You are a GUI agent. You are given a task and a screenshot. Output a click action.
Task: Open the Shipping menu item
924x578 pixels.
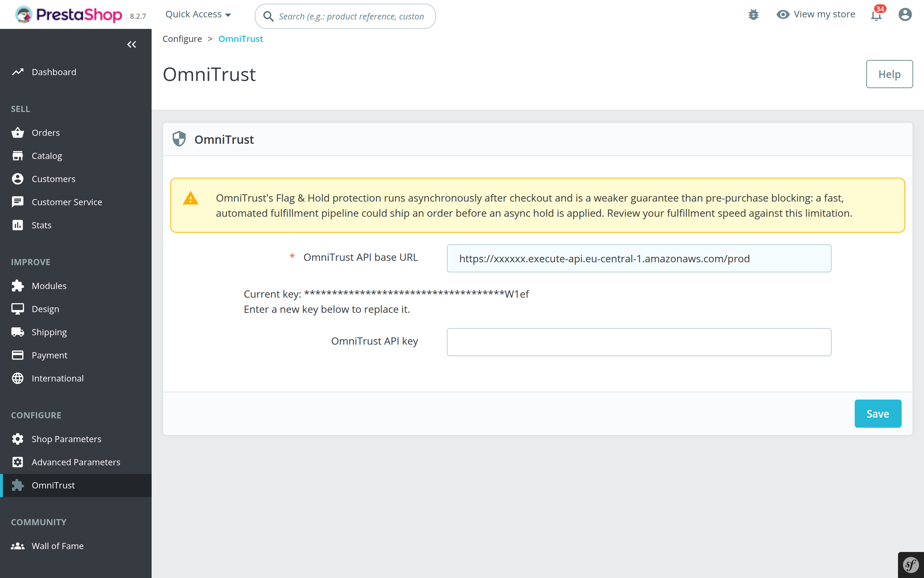click(x=75, y=332)
